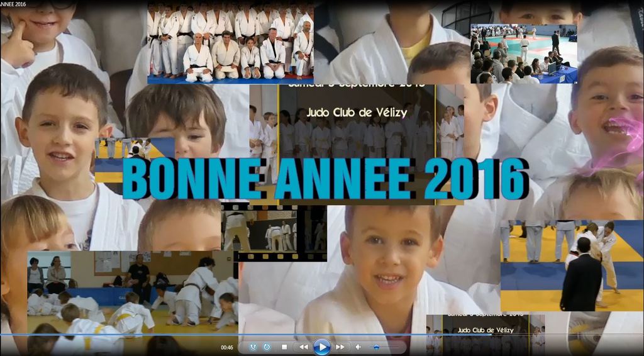
Task: Click the film strip image in center
Action: (274, 233)
